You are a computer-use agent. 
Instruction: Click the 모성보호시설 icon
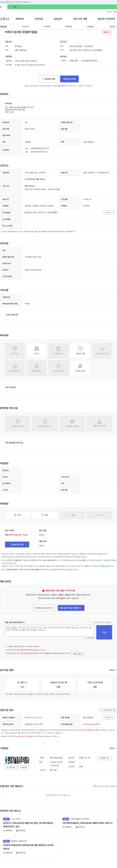58,368
